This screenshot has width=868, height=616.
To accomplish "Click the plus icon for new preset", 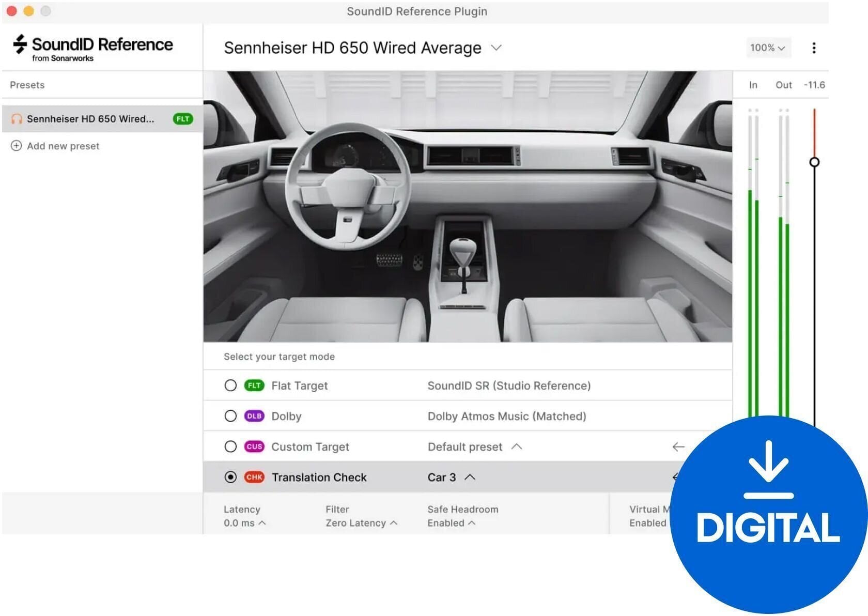I will [17, 146].
